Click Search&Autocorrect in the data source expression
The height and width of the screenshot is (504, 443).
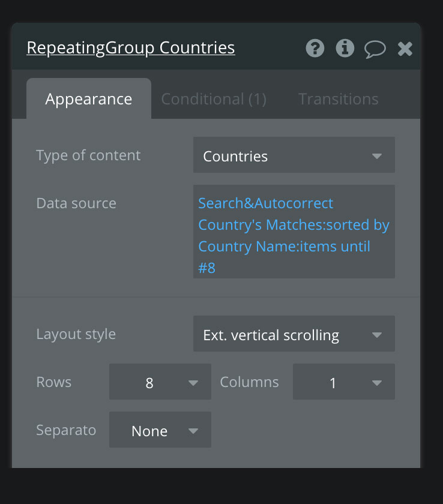(x=265, y=203)
